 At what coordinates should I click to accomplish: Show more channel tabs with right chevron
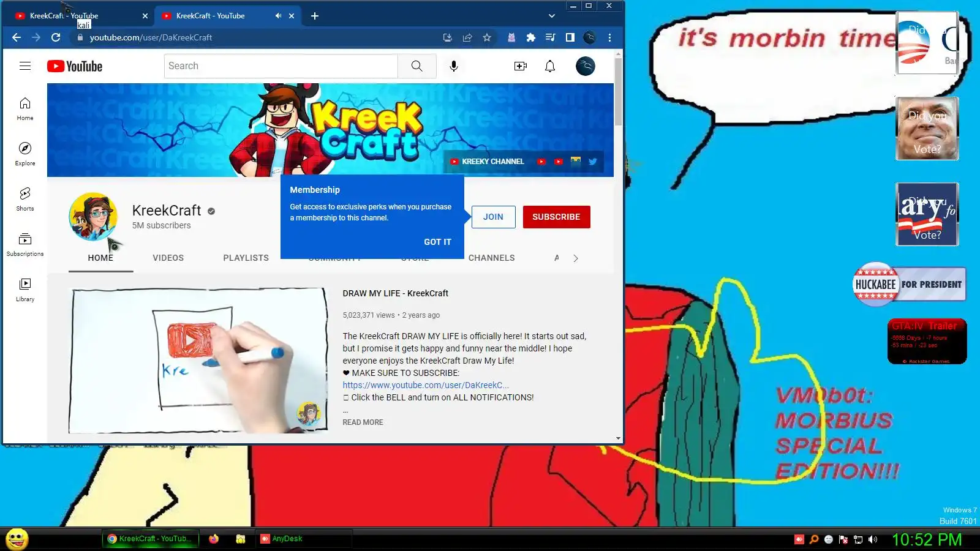(x=576, y=258)
